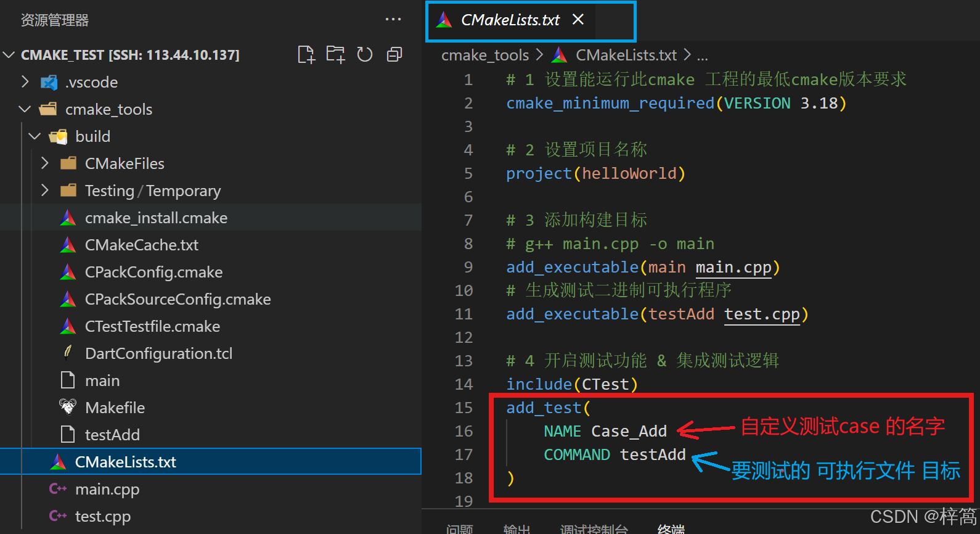Click the CMake icon beside CMakeCache.txt
Viewport: 980px width, 534px height.
pyautogui.click(x=68, y=245)
